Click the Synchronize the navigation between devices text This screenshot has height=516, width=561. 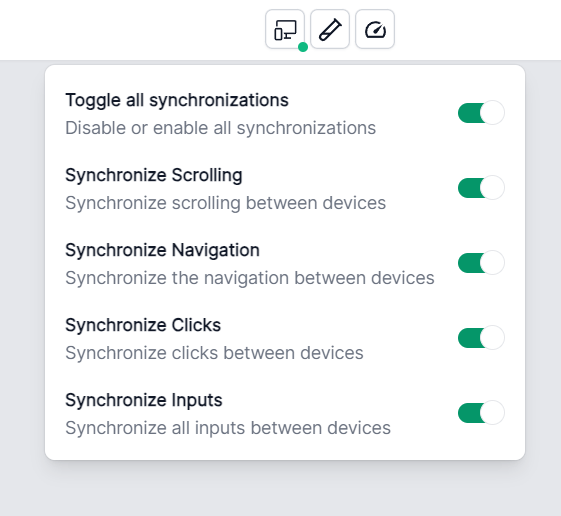pos(250,278)
